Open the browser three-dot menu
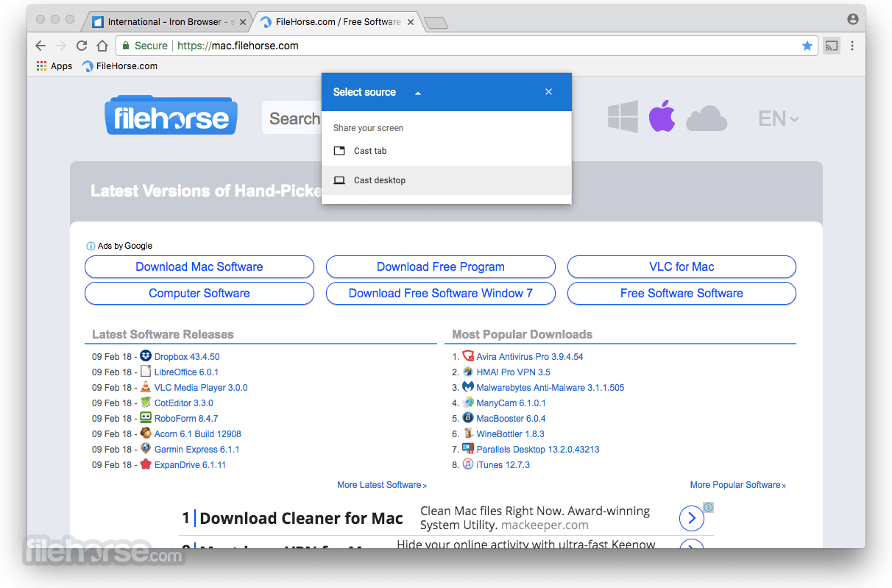Image resolution: width=892 pixels, height=588 pixels. point(852,46)
